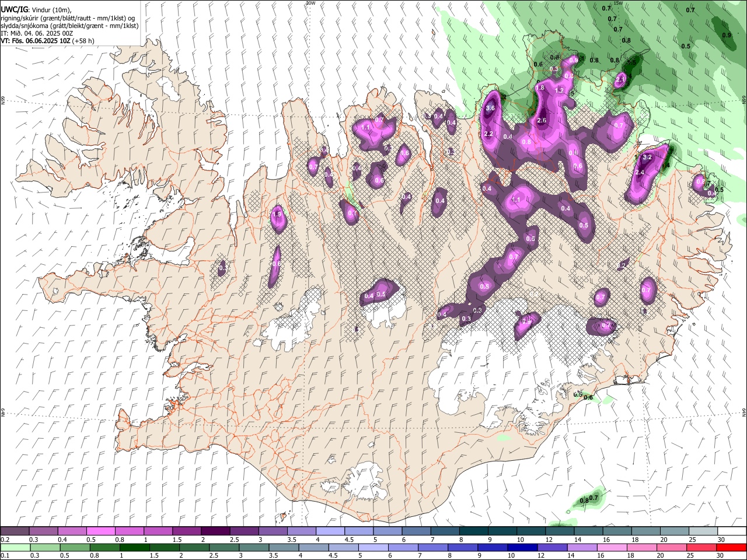Click the 'Vindur (10m)' header text
This screenshot has height=560, width=747.
click(50, 9)
